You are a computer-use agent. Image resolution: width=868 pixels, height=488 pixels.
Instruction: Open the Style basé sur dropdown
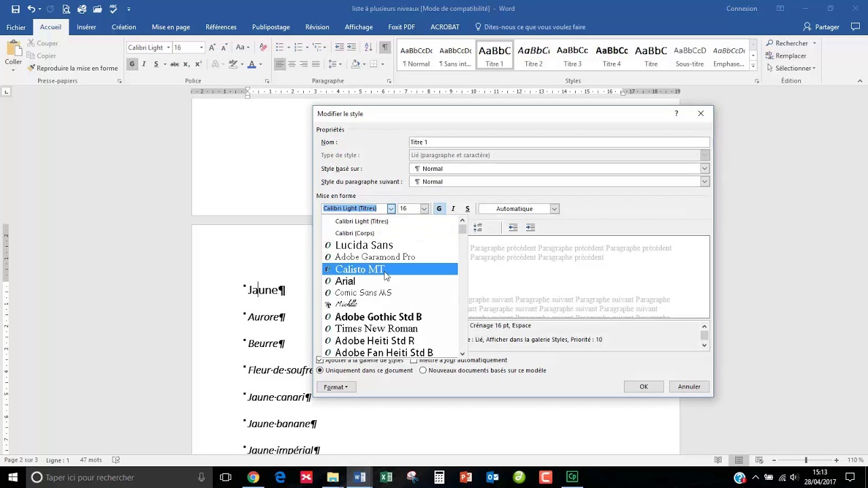[705, 169]
